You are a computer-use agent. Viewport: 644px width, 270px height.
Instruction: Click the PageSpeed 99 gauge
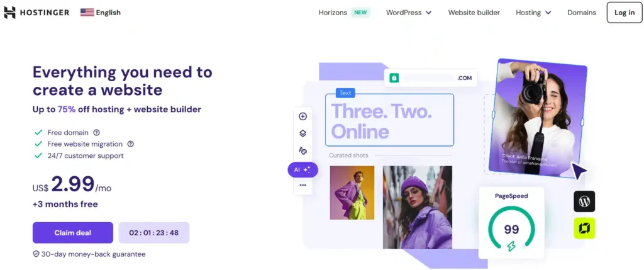click(x=511, y=222)
